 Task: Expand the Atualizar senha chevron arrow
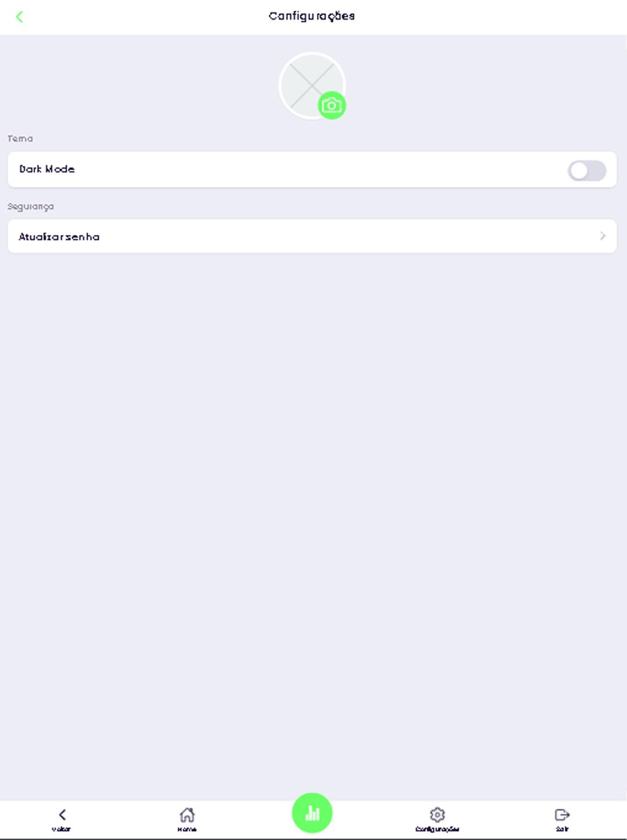pyautogui.click(x=603, y=236)
